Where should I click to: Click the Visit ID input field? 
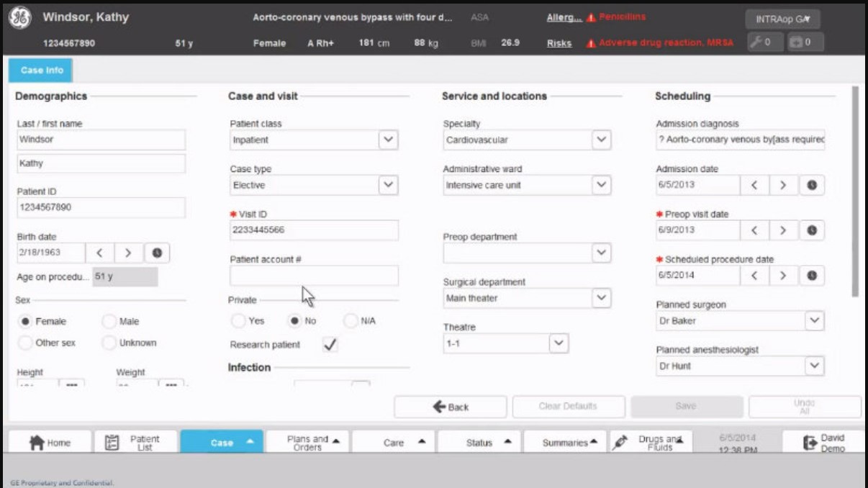click(314, 230)
